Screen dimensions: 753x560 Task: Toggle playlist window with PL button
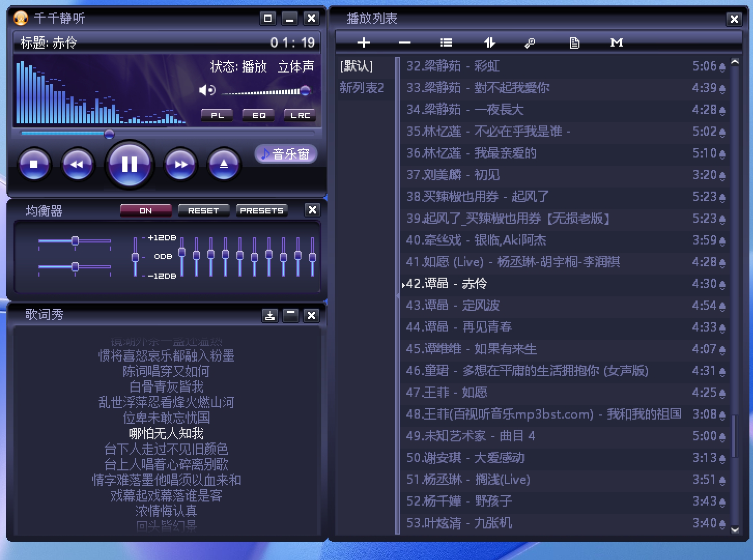point(217,115)
